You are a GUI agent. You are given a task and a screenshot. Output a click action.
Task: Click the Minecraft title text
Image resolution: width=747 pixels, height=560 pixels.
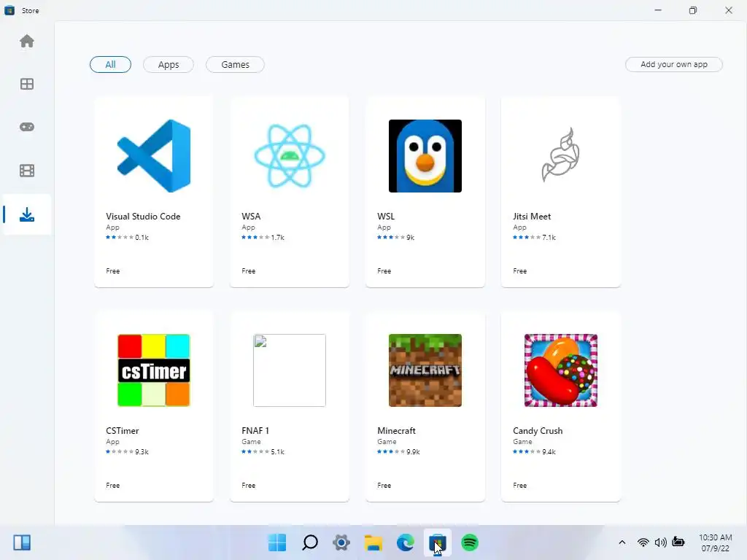[396, 430]
